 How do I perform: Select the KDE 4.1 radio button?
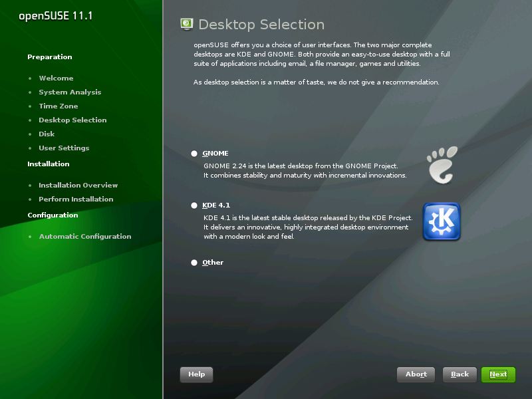[x=194, y=205]
